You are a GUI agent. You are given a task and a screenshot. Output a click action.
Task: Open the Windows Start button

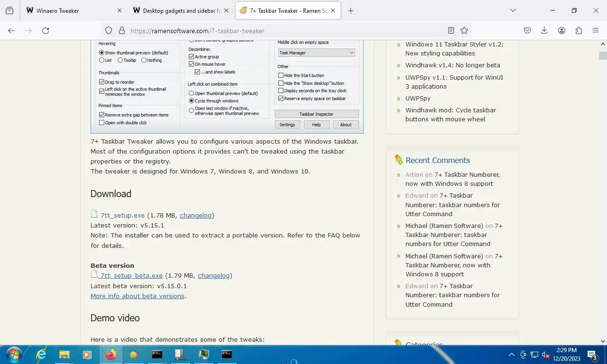[x=14, y=355]
